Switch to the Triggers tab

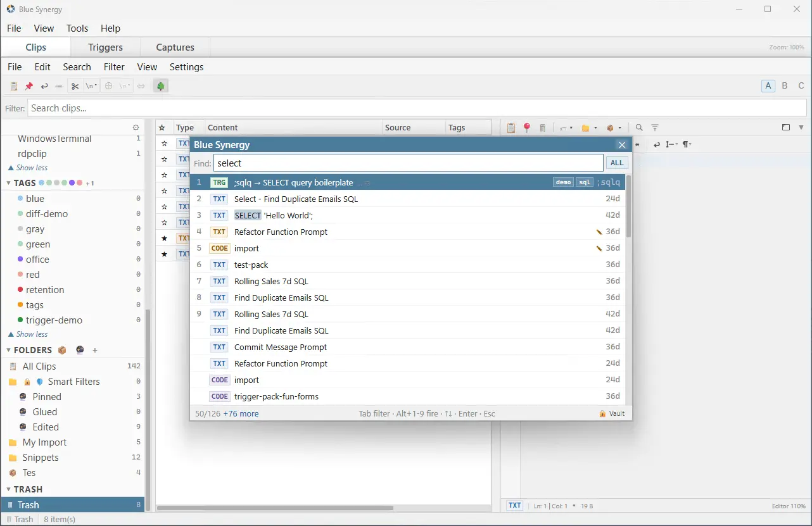[x=105, y=47]
